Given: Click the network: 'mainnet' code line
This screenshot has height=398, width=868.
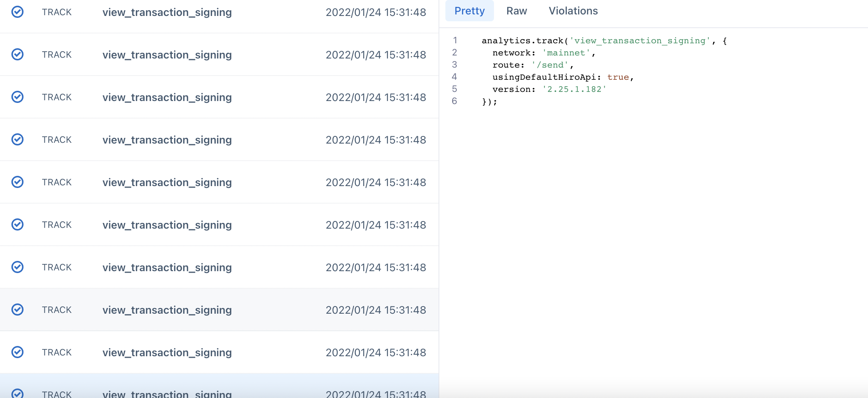Looking at the screenshot, I should [x=544, y=53].
